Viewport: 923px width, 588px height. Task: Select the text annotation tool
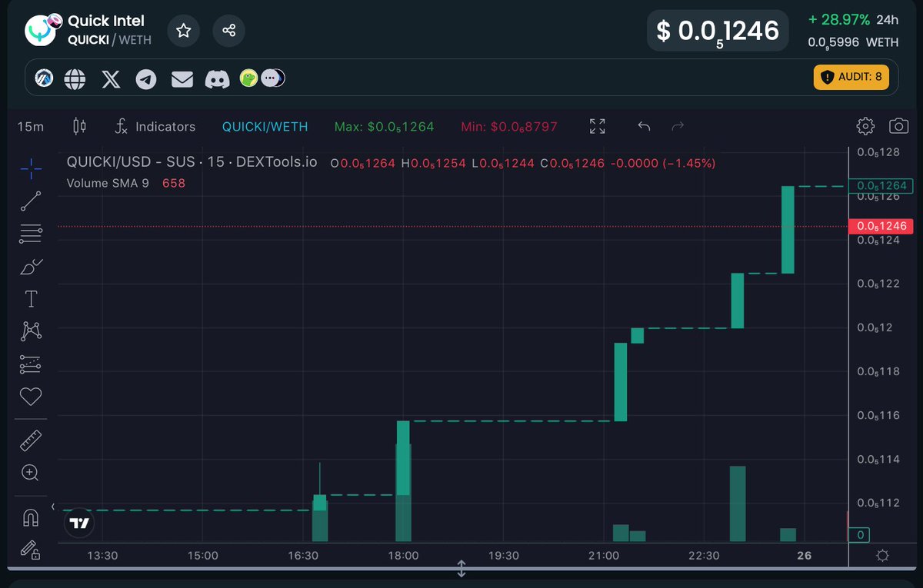[x=31, y=299]
